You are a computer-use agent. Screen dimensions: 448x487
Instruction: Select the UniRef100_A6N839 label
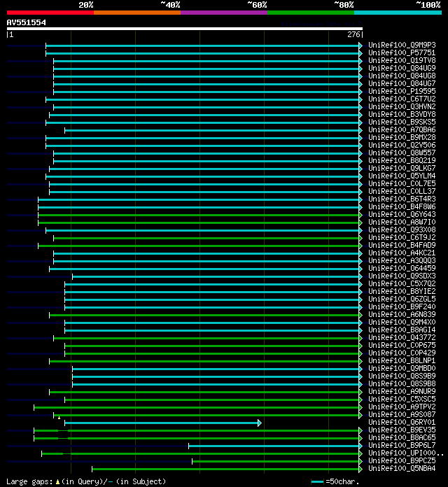click(x=402, y=315)
